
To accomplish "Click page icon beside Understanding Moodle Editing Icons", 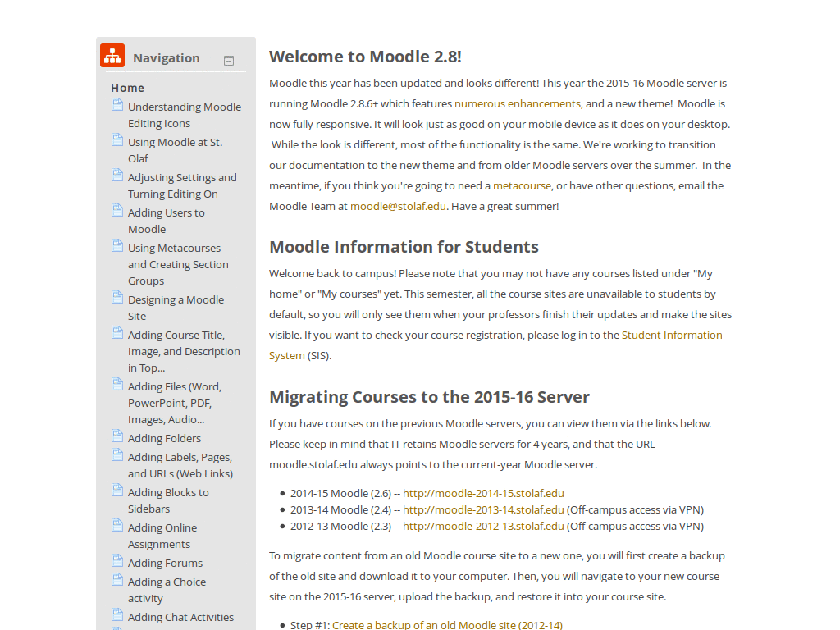I will click(x=117, y=104).
